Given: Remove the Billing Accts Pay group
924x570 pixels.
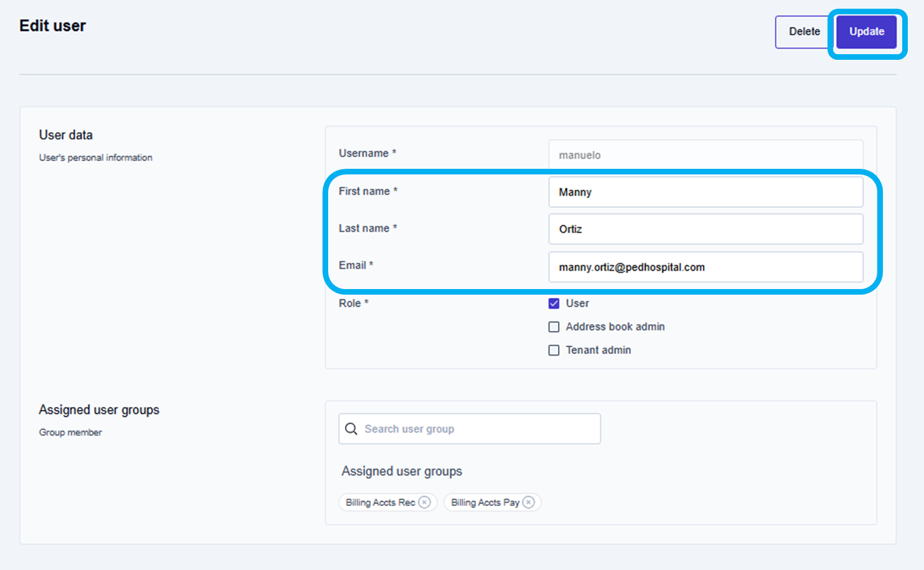Looking at the screenshot, I should point(529,502).
